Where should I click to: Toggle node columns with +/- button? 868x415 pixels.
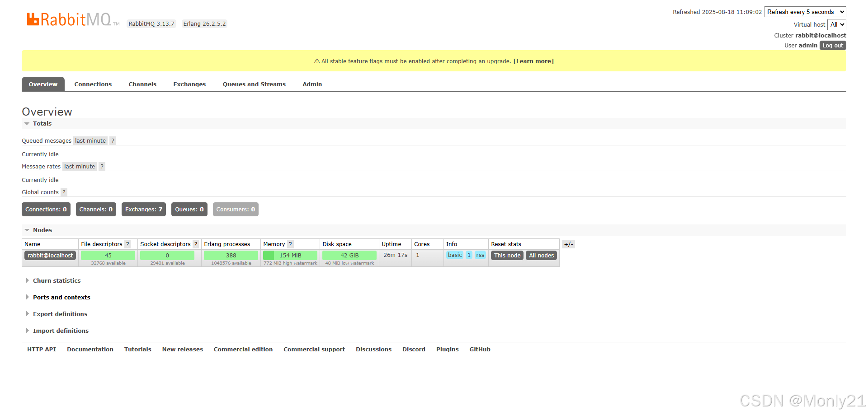568,244
